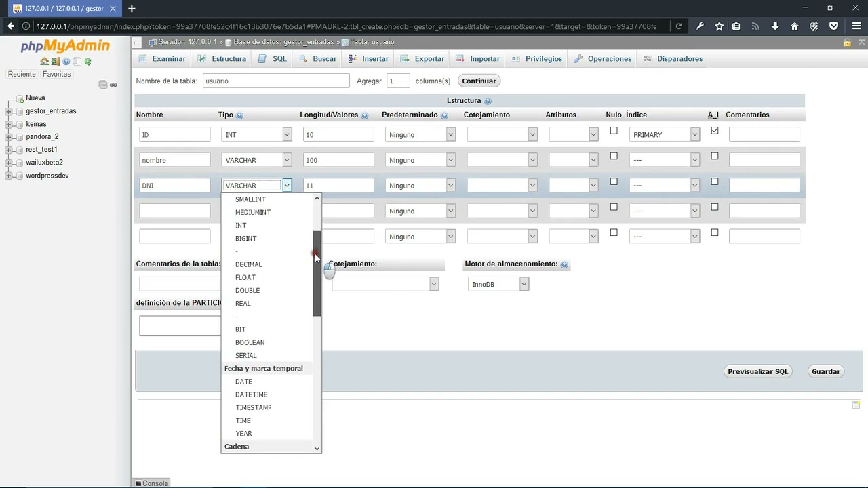
Task: Click the page settings lock icon at top right
Action: [847, 42]
